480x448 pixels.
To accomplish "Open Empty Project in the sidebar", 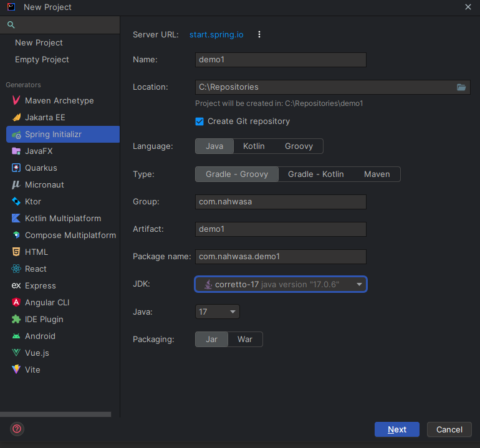I will [x=42, y=59].
